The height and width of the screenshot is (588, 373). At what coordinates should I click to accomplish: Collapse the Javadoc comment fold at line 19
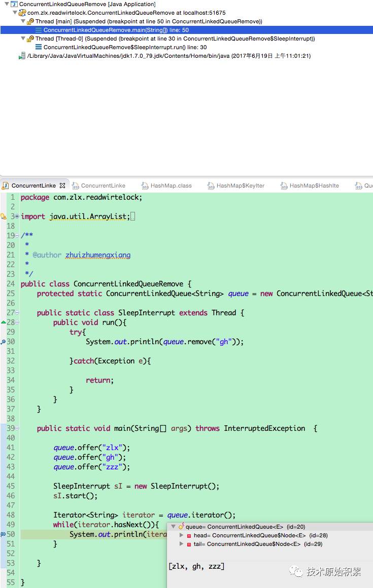coord(17,236)
